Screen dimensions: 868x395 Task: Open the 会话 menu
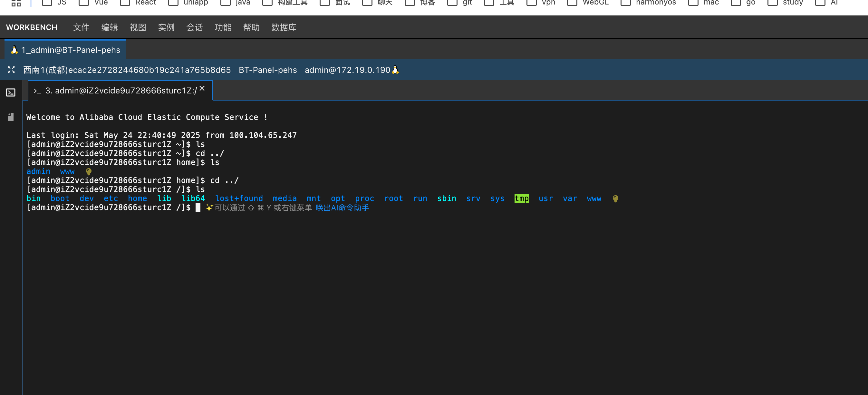pos(194,27)
